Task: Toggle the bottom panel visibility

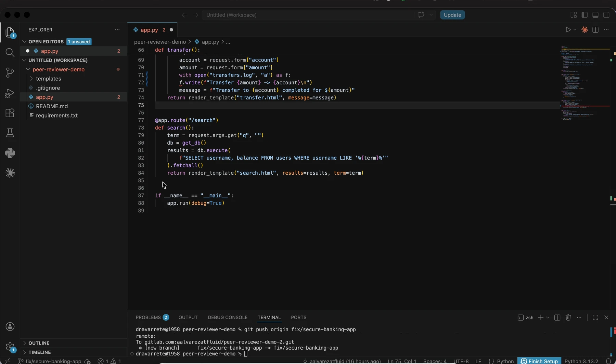Action: [595, 15]
